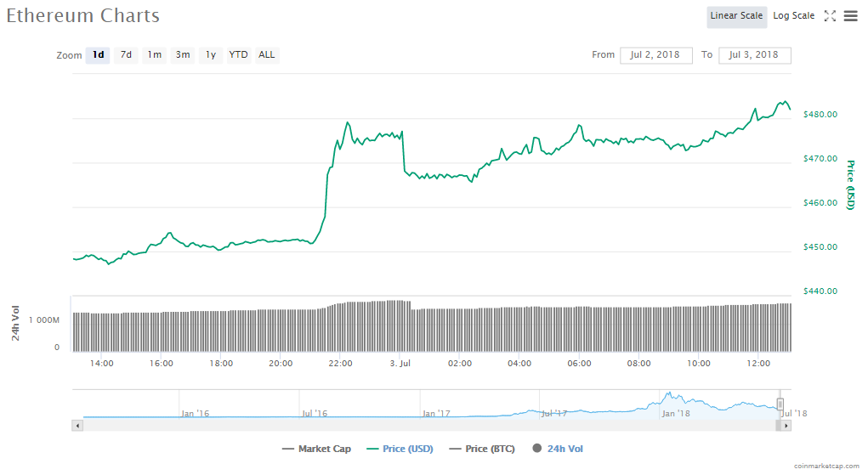The height and width of the screenshot is (475, 868).
Task: Switch to Log Scale
Action: tap(793, 16)
